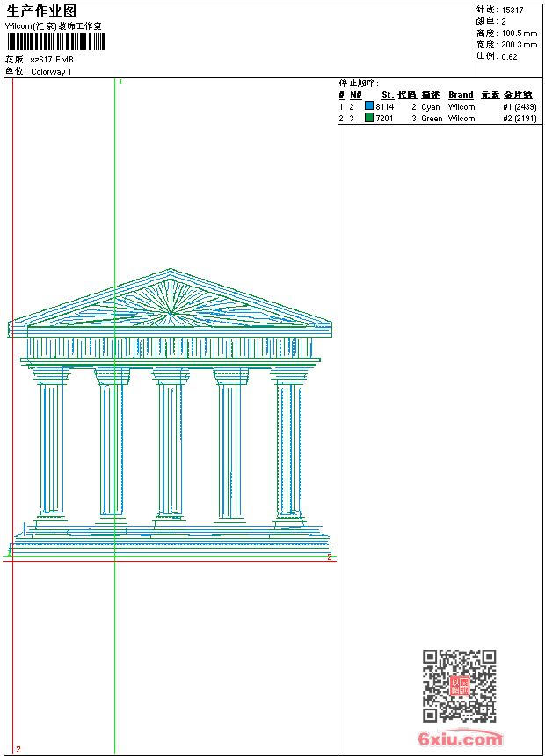Click the height value 180.5 mm
The width and height of the screenshot is (545, 756).
pyautogui.click(x=519, y=33)
